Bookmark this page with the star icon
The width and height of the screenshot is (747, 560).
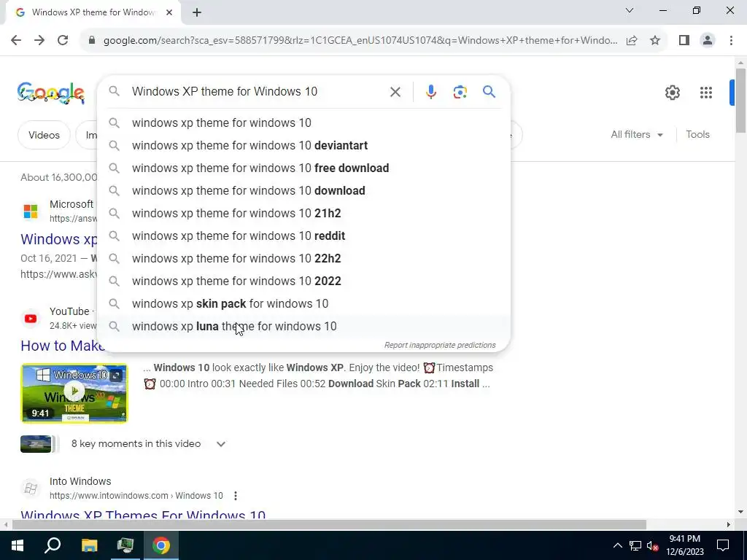point(655,41)
